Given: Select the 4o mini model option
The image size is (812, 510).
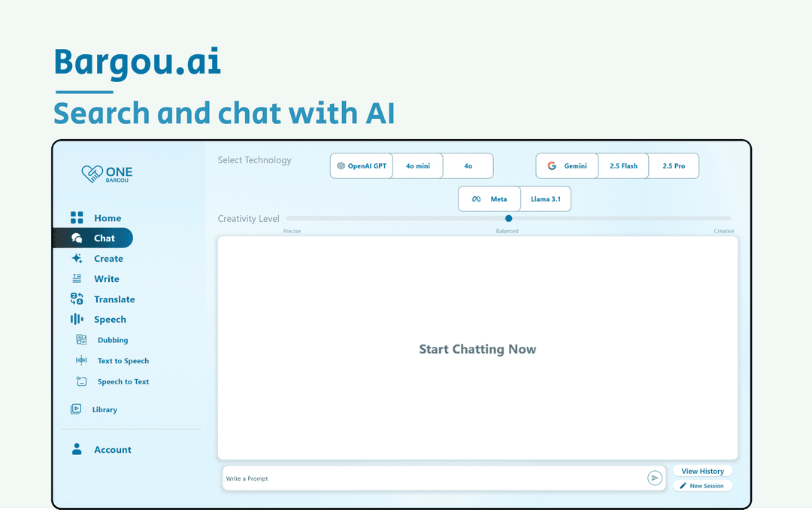Looking at the screenshot, I should (417, 165).
